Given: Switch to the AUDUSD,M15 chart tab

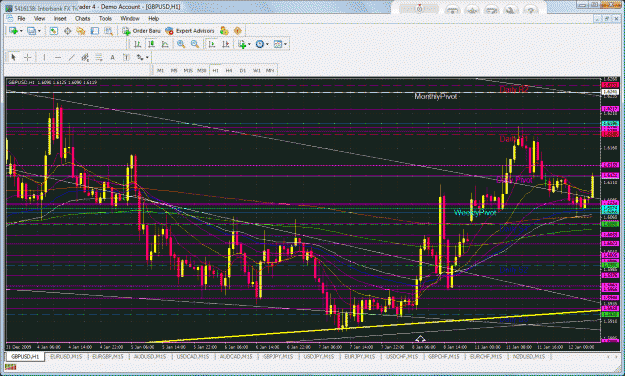Looking at the screenshot, I should pyautogui.click(x=150, y=356).
